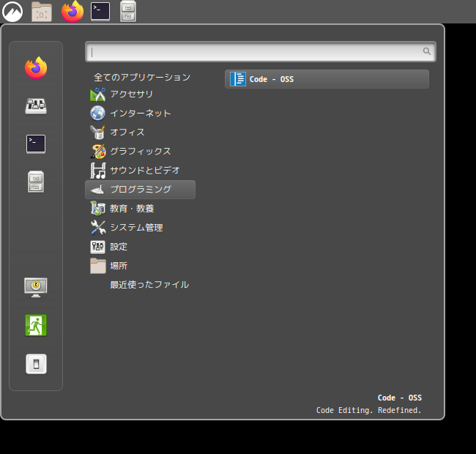Launch Firefox from the top panel

click(x=72, y=12)
